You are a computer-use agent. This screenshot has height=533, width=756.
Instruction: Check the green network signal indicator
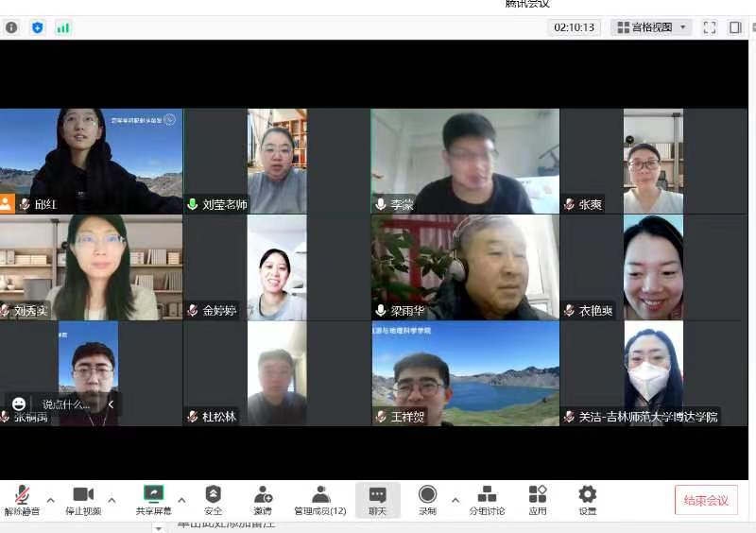pyautogui.click(x=63, y=27)
